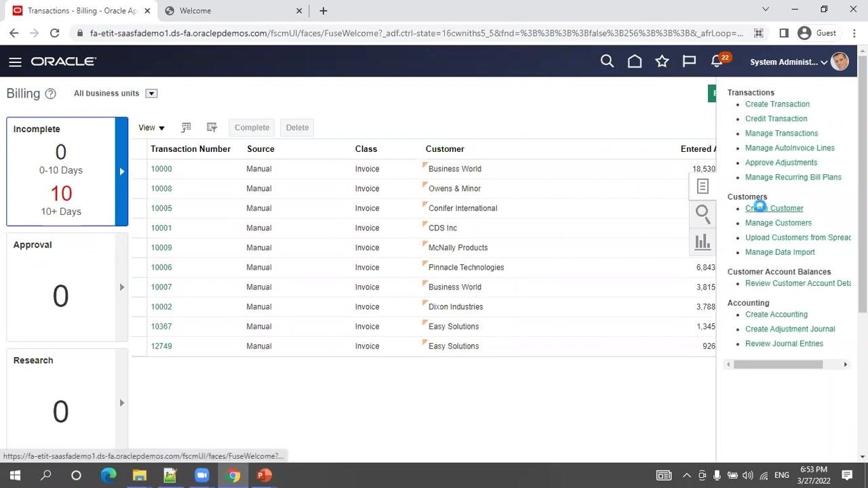The height and width of the screenshot is (488, 868).
Task: Click the Billing help question mark icon
Action: (x=50, y=94)
